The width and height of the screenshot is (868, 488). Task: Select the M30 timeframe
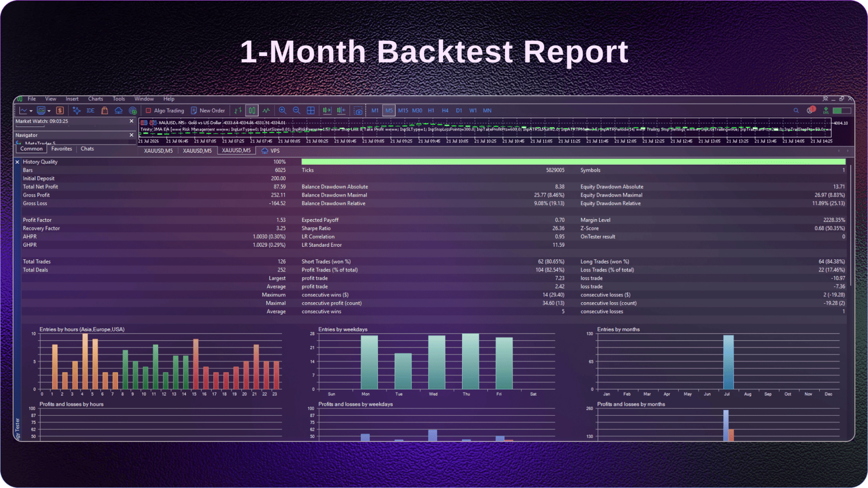click(417, 111)
